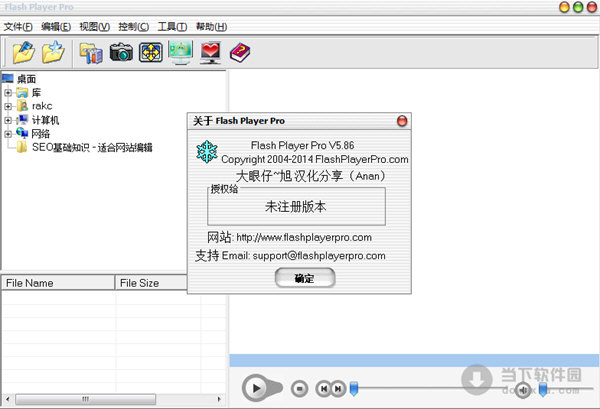This screenshot has height=409, width=600.
Task: Select 网络 in the tree
Action: coord(41,134)
